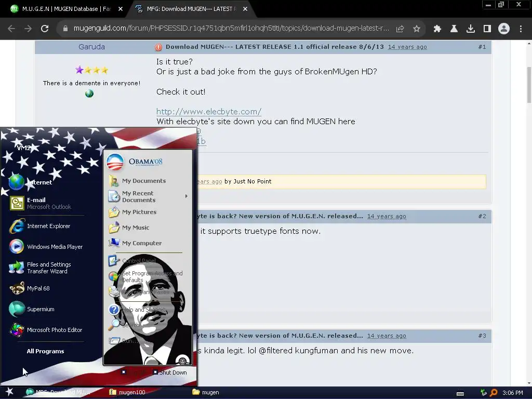
Task: Click the keyboard tray icon
Action: pyautogui.click(x=460, y=394)
